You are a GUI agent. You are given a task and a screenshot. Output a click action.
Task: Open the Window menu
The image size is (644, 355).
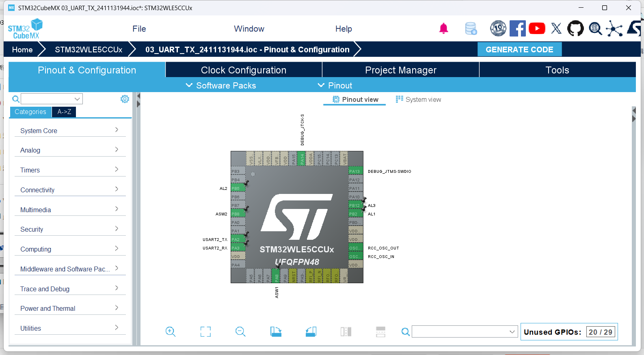(x=249, y=29)
